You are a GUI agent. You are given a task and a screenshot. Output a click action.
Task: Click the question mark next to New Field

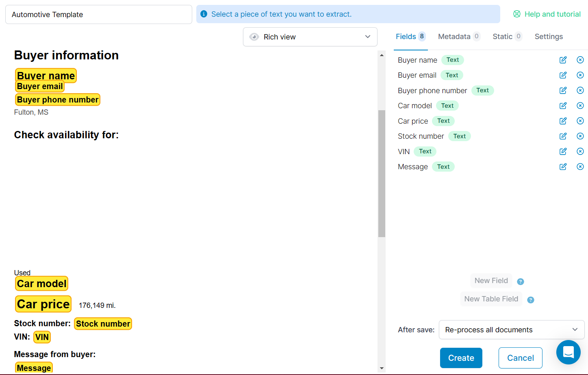[521, 281]
